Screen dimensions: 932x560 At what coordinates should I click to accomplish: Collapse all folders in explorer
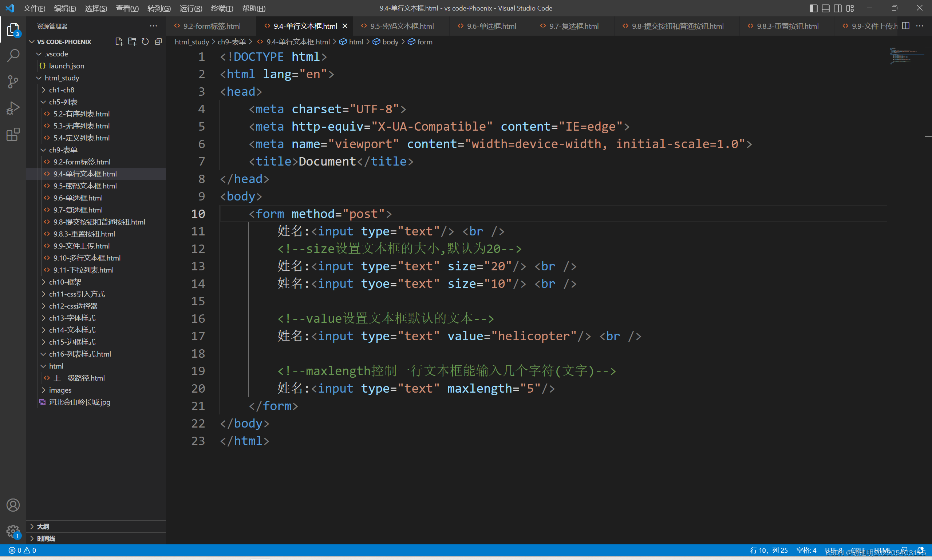[158, 41]
